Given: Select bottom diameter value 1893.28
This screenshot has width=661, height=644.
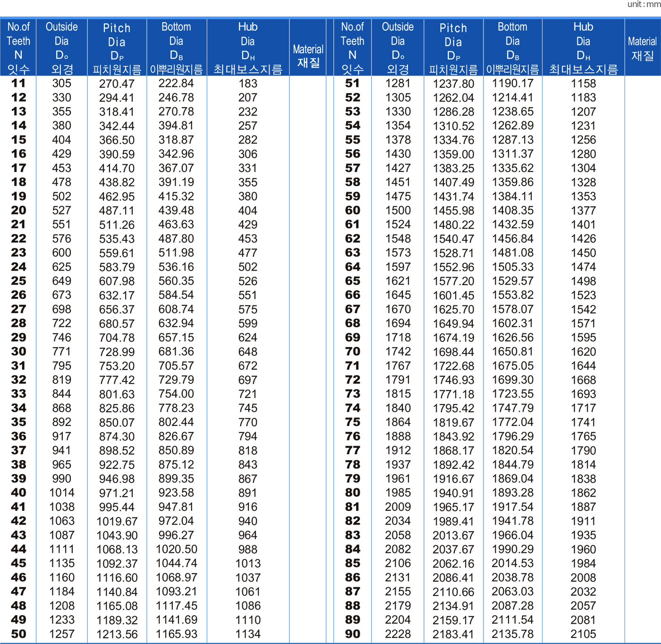Looking at the screenshot, I should click(513, 493).
